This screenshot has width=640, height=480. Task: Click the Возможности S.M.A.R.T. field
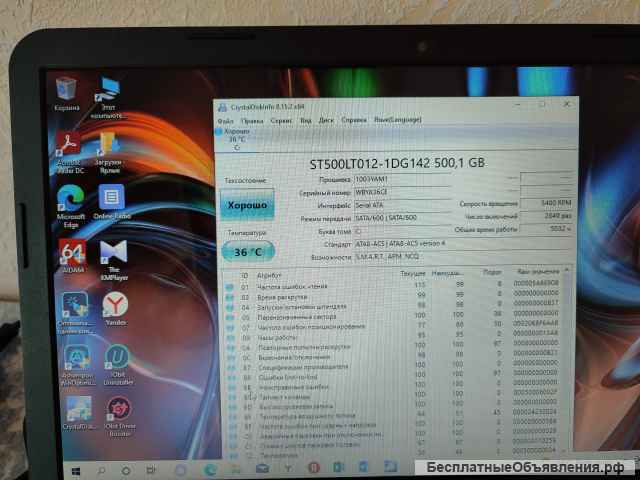462,257
